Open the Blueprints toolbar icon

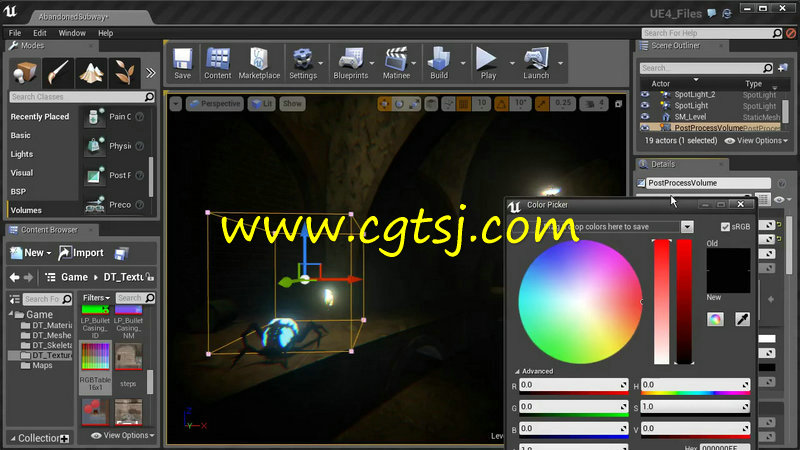[351, 63]
